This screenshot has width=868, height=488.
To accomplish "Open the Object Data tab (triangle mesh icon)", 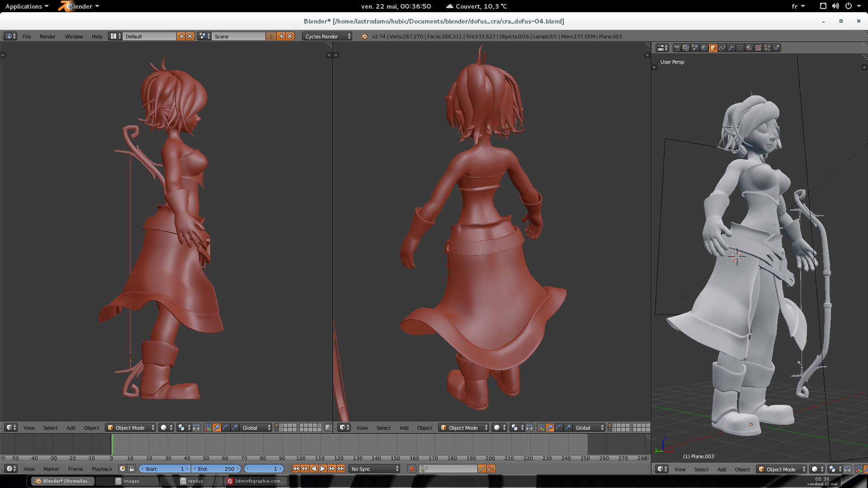I will 740,48.
